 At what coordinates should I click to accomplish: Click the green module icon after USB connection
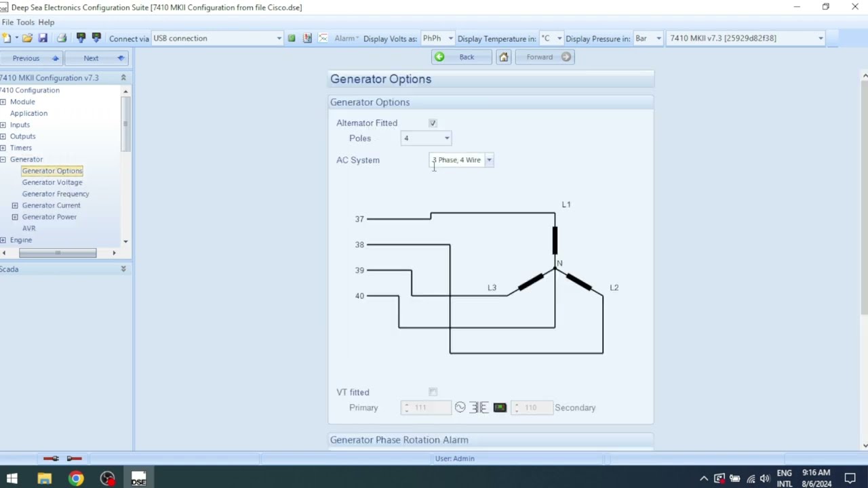(x=292, y=39)
